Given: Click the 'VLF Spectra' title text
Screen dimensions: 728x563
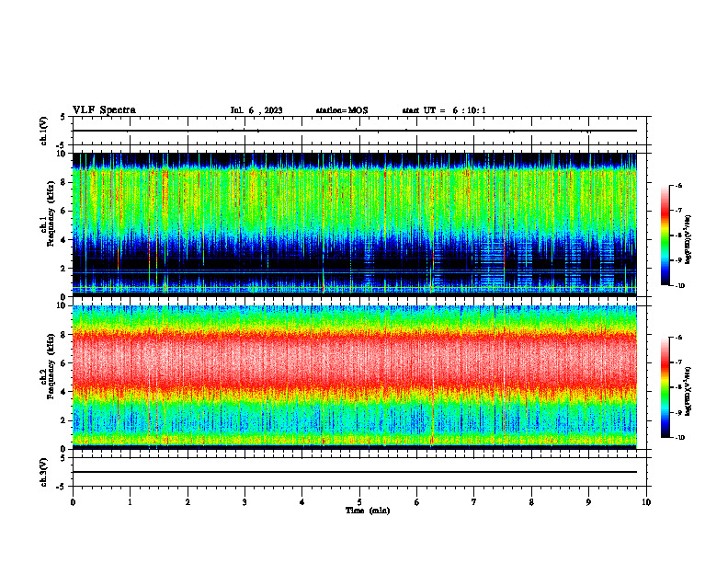Looking at the screenshot, I should [x=104, y=109].
